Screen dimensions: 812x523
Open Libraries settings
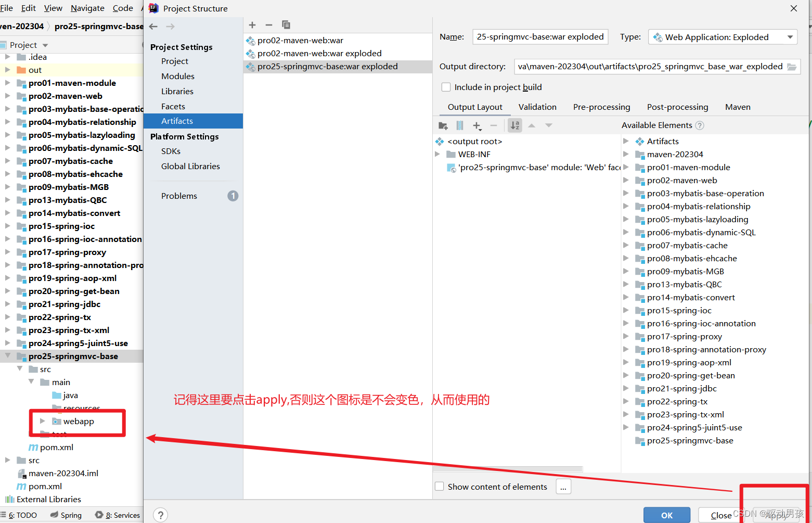[x=177, y=91]
